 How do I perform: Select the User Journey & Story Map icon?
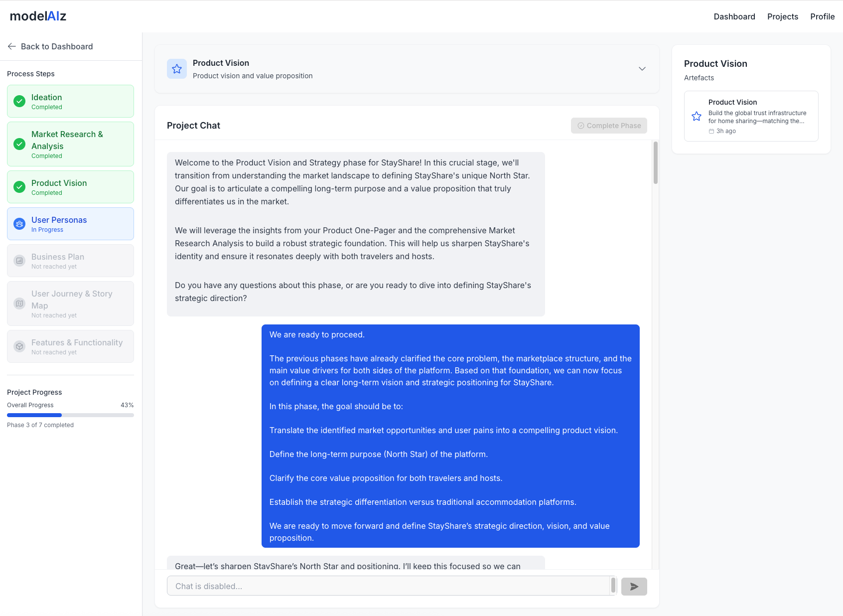(x=19, y=303)
